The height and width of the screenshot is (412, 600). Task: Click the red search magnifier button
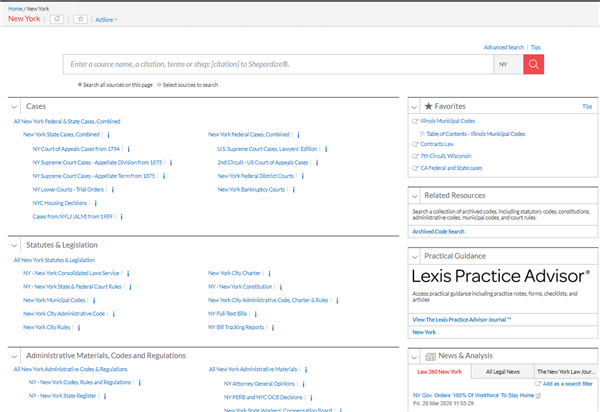click(x=533, y=64)
